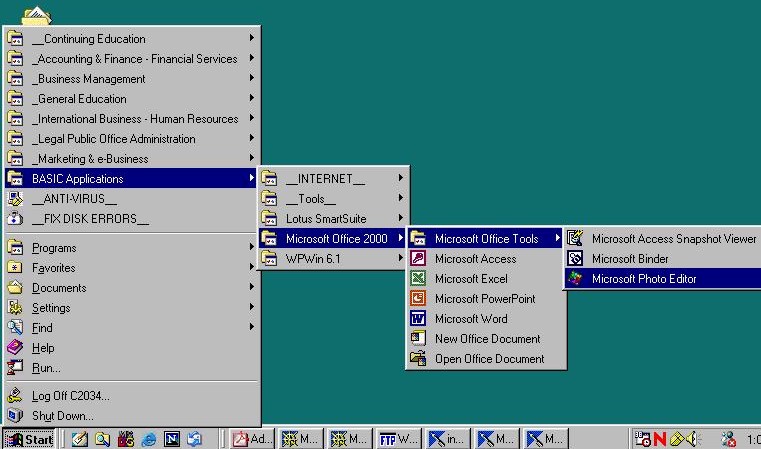Image resolution: width=761 pixels, height=449 pixels.
Task: Open Find in the Start menu
Action: [131, 328]
